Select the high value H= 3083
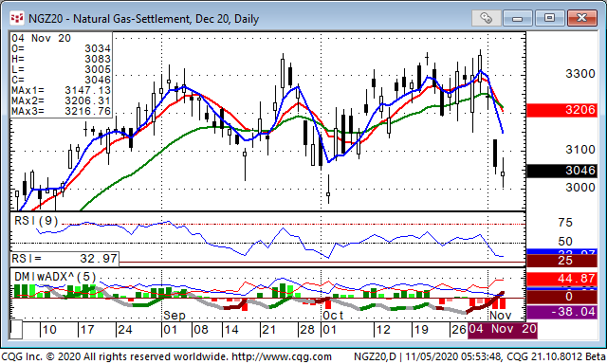Screen dimensions: 607x364 [x=61, y=59]
